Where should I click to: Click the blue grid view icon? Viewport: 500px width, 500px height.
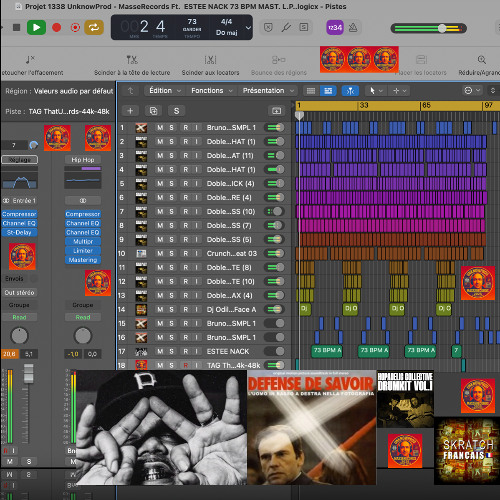(x=328, y=91)
